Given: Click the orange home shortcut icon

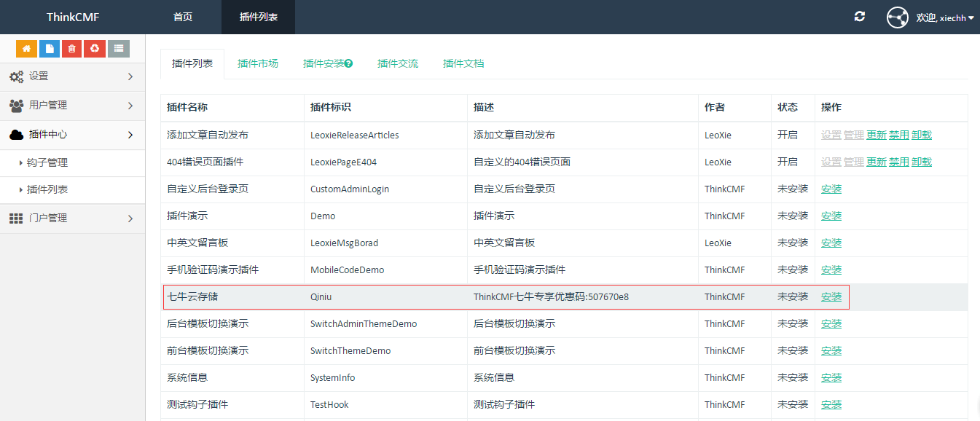Looking at the screenshot, I should (26, 49).
